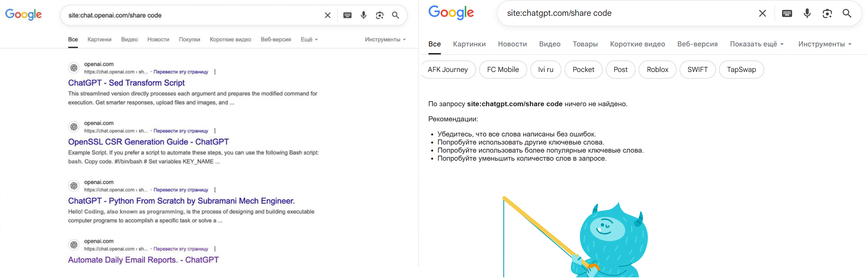Open the OpenSSL CSR Generation Guide result
This screenshot has height=278, width=868.
pos(148,142)
